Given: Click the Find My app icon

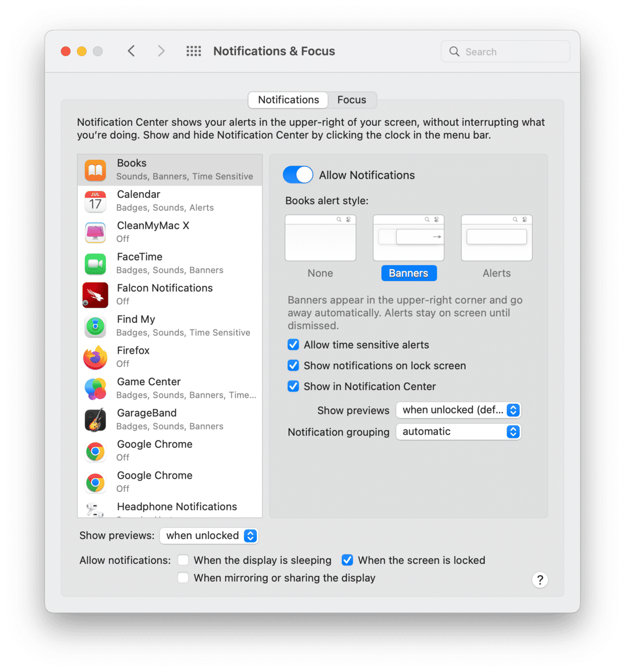Looking at the screenshot, I should coord(96,326).
